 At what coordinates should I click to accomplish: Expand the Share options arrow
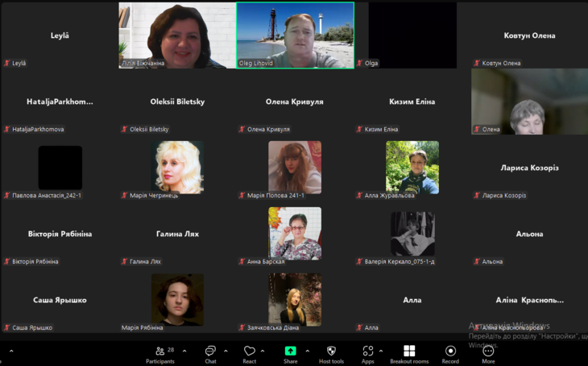(x=308, y=351)
